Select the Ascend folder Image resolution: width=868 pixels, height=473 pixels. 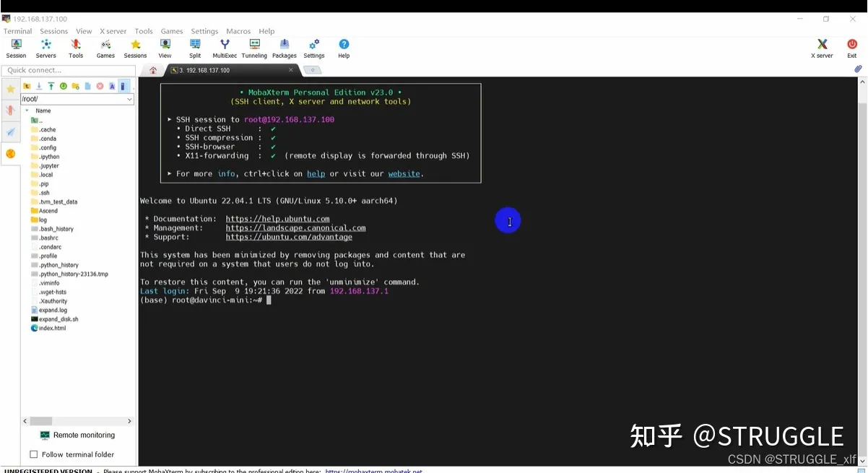(x=44, y=211)
